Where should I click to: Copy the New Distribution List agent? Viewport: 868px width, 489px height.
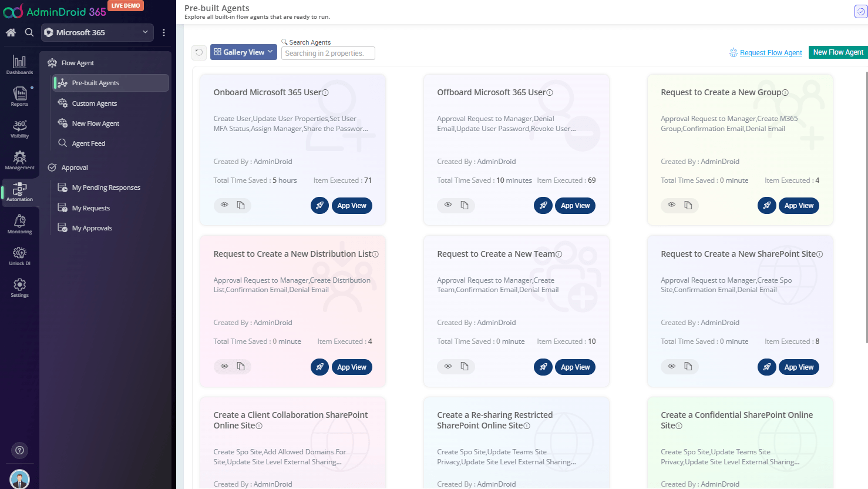coord(241,366)
